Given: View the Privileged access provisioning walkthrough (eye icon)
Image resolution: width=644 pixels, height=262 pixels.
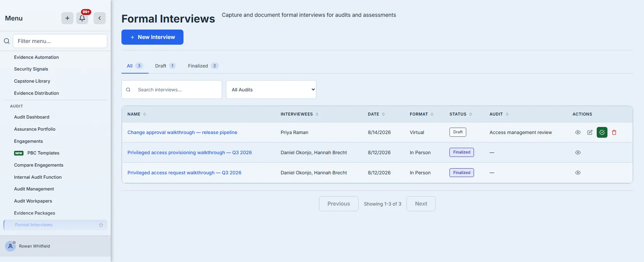Looking at the screenshot, I should point(578,153).
